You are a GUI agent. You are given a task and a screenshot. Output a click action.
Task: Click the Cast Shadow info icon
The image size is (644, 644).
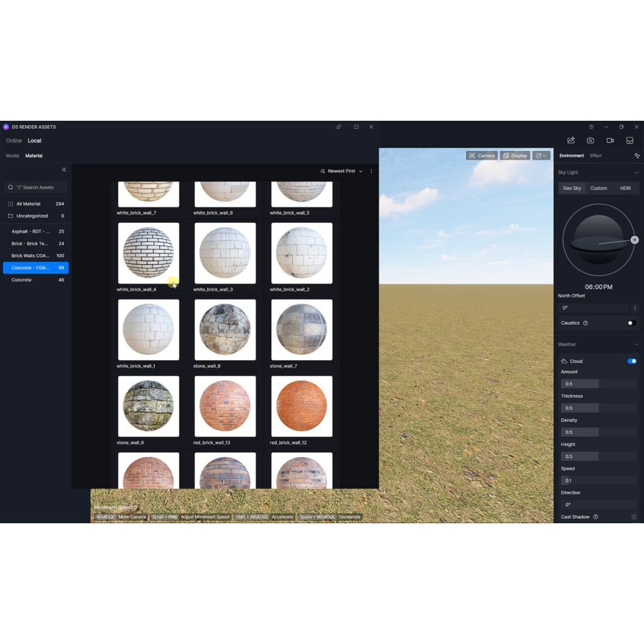click(x=596, y=517)
